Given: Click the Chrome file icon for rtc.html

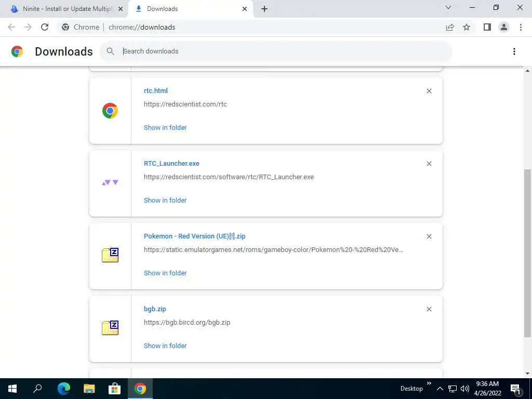Looking at the screenshot, I should pos(110,111).
